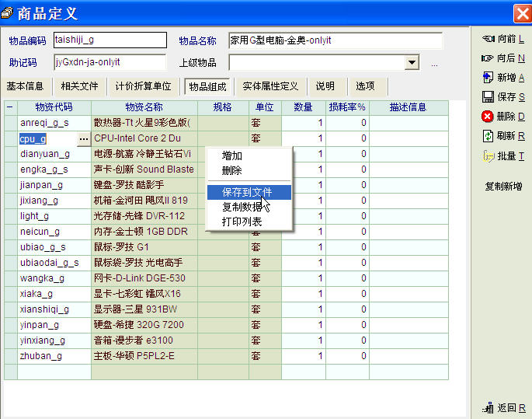Click the 向前 (previous record) icon
Image resolution: width=532 pixels, height=419 pixels.
(x=488, y=38)
